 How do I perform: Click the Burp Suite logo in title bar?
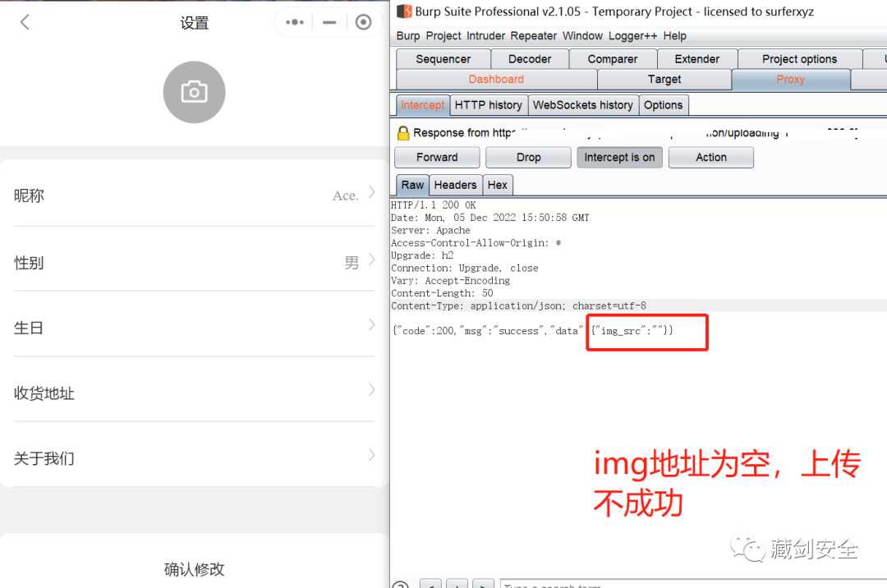404,11
